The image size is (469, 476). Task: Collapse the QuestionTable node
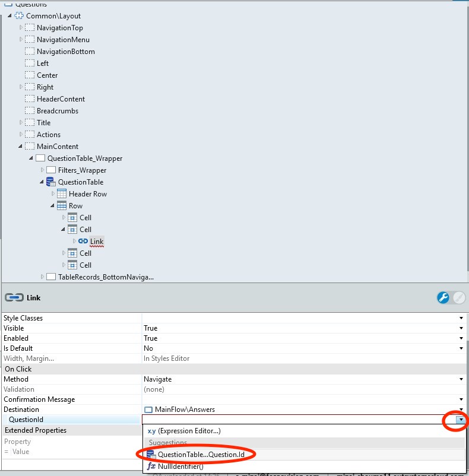click(x=42, y=182)
